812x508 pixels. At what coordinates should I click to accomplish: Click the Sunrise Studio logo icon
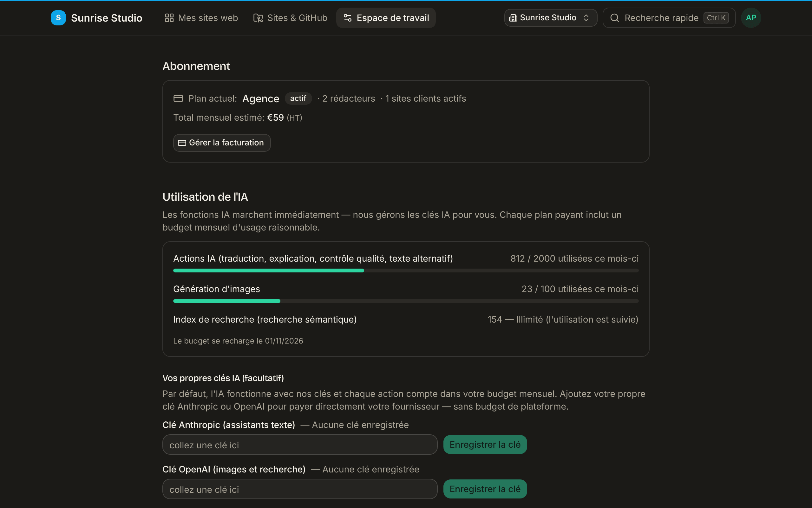pos(58,18)
